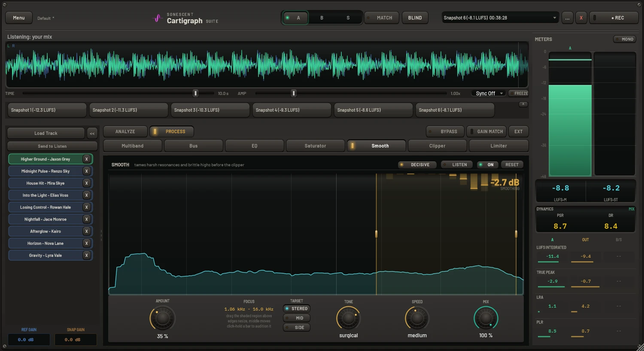Toggle MONO metering

tap(624, 39)
